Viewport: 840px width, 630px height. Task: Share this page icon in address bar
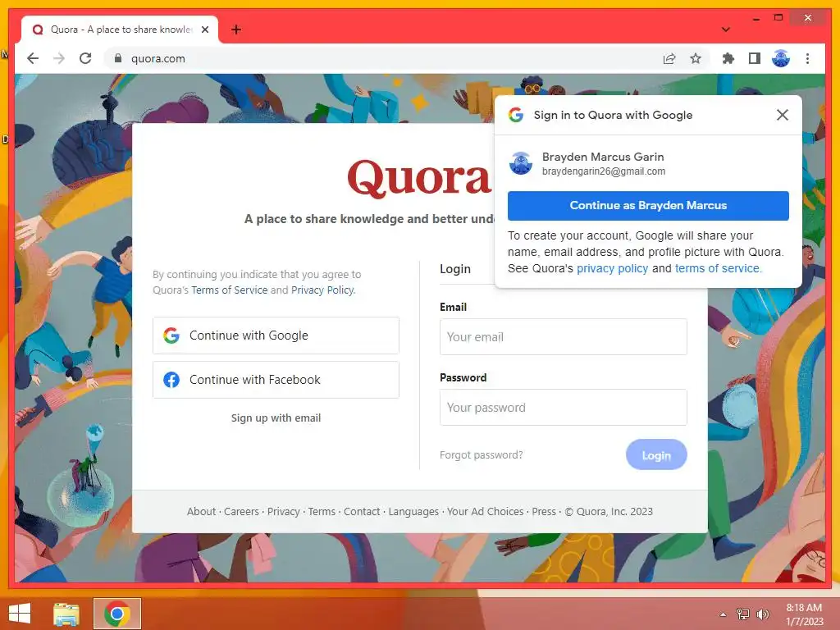point(669,58)
